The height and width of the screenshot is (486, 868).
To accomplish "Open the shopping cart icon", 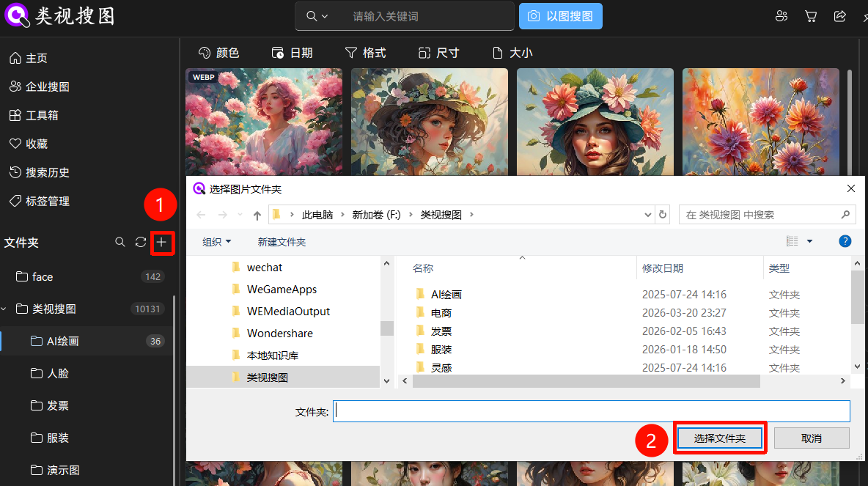I will (x=810, y=16).
